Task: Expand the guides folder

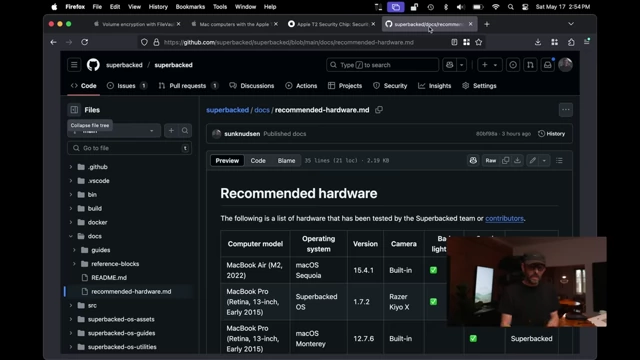Action: [x=74, y=250]
